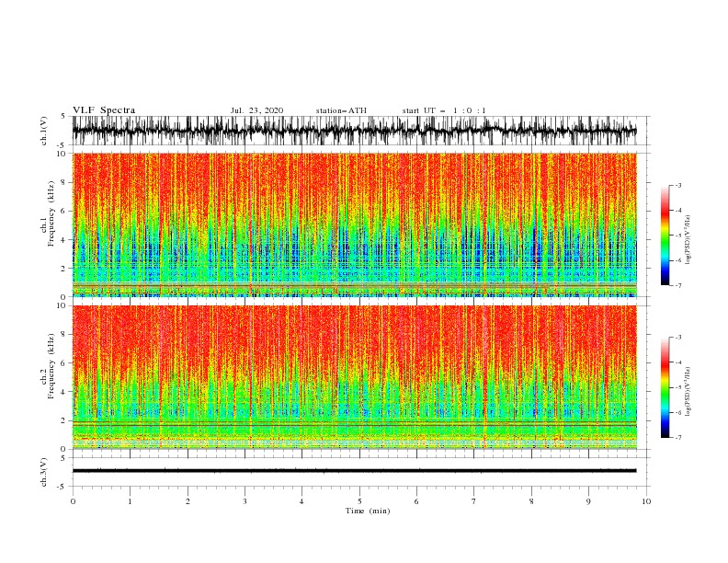
Task: Click the time axis tick label "1"
Action: (x=130, y=501)
